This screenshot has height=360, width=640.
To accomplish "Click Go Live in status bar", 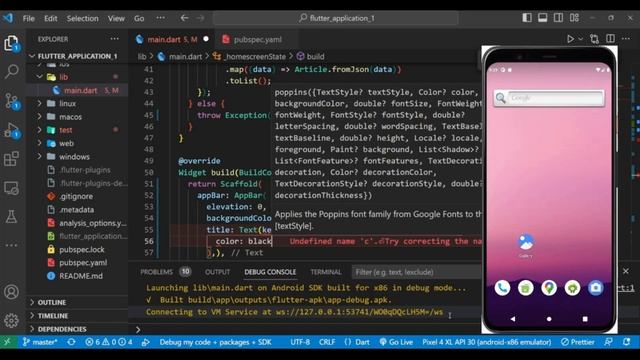I will 396,342.
